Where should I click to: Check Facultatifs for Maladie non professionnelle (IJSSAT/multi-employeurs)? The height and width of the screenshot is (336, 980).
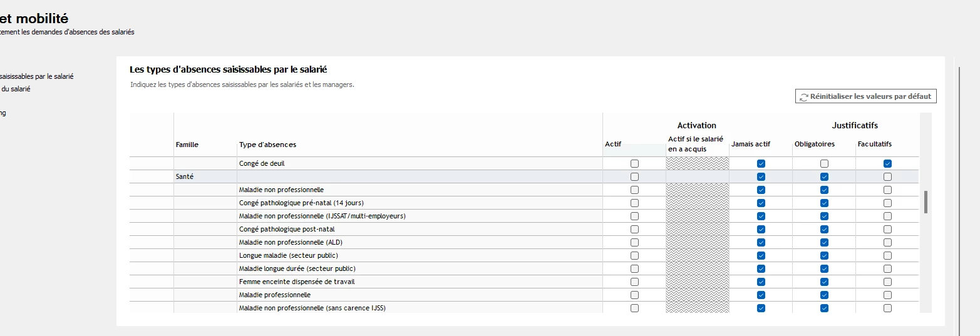tap(887, 216)
